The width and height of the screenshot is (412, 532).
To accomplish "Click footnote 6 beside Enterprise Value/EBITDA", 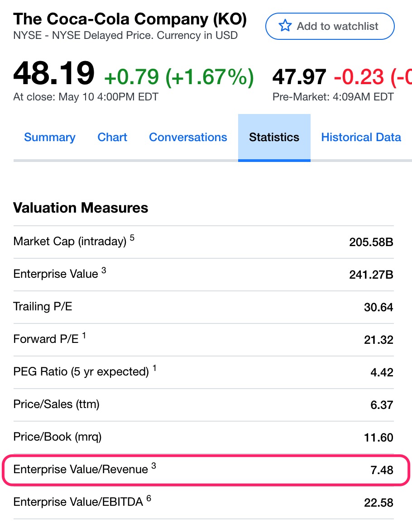I will 149,498.
